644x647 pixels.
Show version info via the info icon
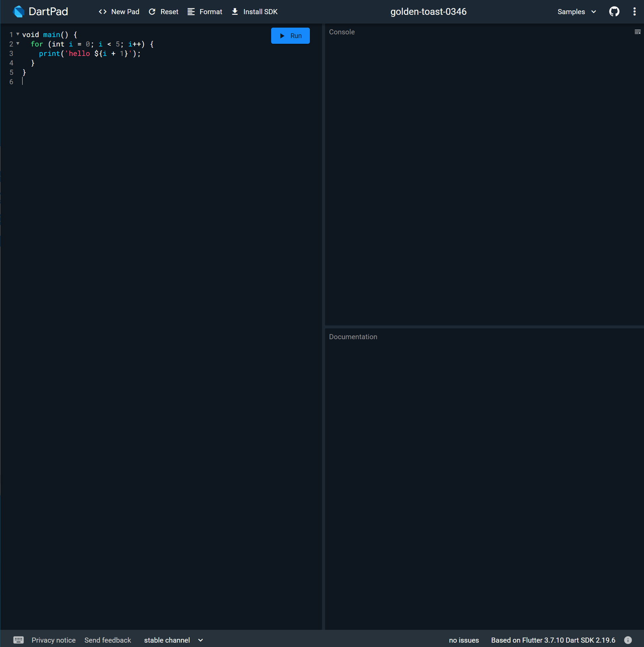point(628,640)
